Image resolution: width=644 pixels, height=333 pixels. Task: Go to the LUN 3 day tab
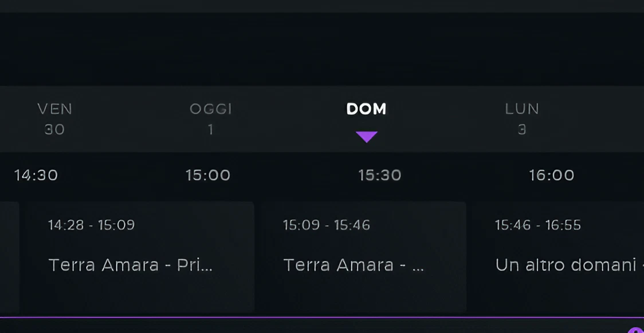tap(521, 118)
